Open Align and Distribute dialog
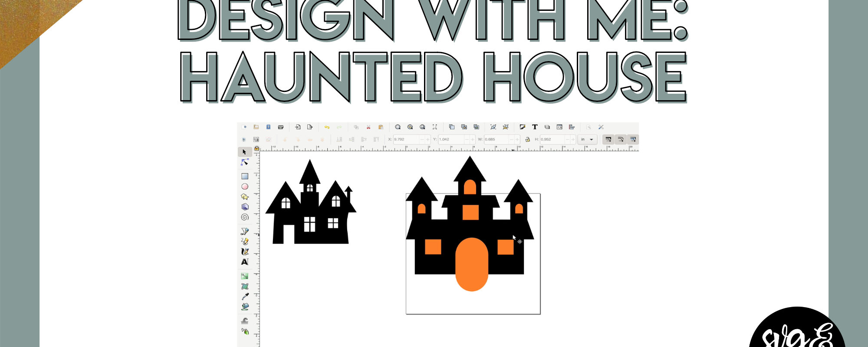 [x=572, y=127]
